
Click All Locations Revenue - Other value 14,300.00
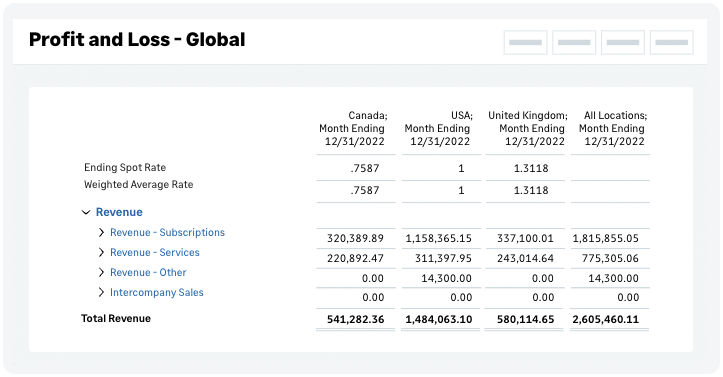coord(614,278)
